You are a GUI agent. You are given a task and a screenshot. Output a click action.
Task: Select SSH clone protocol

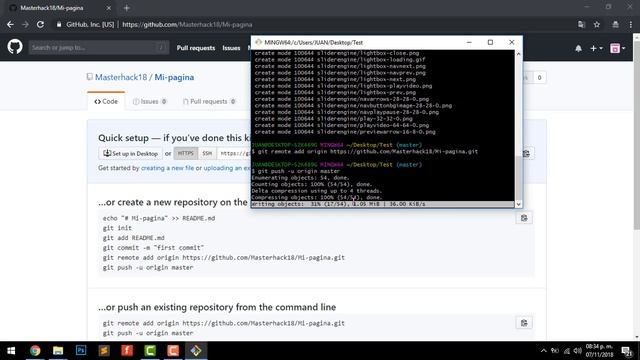click(207, 153)
